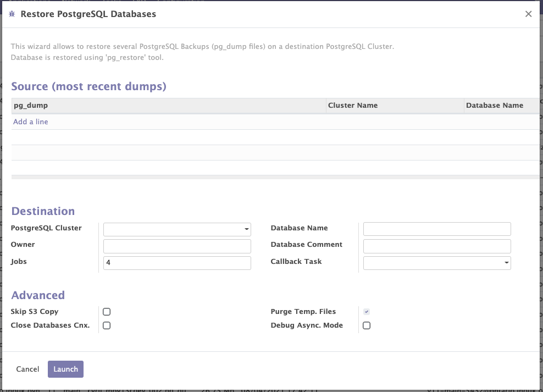Open the PostgreSQL Cluster dropdown
The height and width of the screenshot is (392, 543).
(x=246, y=229)
